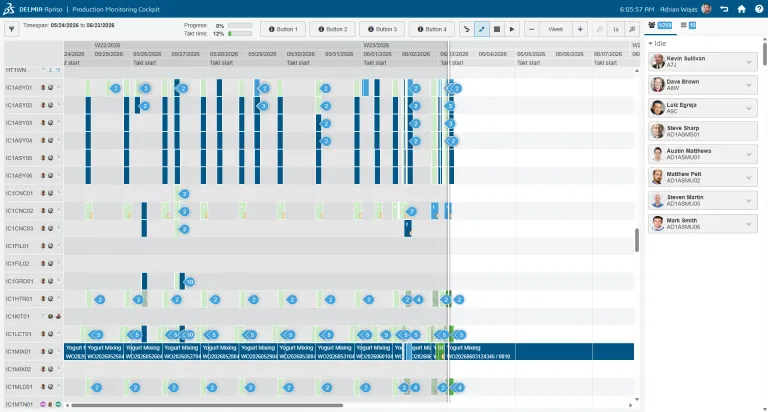Increase timeline scale with plus button
The height and width of the screenshot is (412, 768).
(x=580, y=29)
